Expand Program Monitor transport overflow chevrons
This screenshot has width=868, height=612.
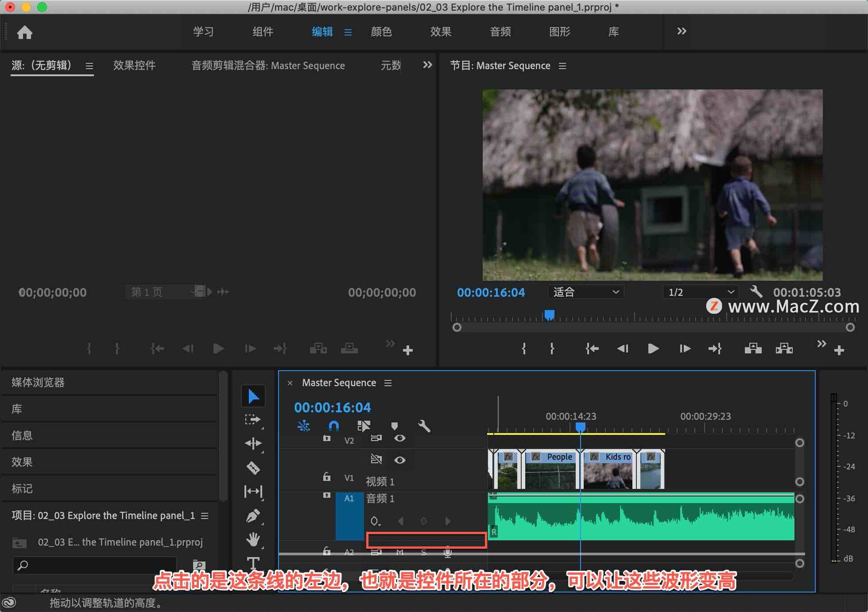click(821, 344)
